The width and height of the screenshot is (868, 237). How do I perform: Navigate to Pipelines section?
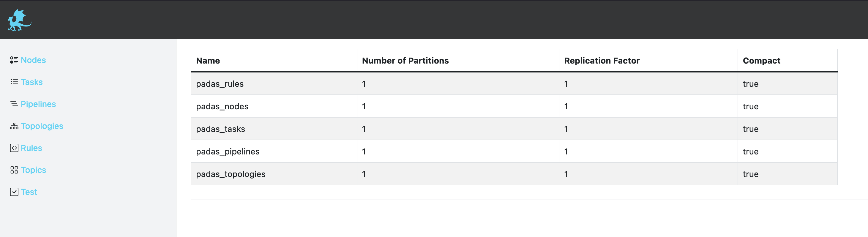coord(38,104)
